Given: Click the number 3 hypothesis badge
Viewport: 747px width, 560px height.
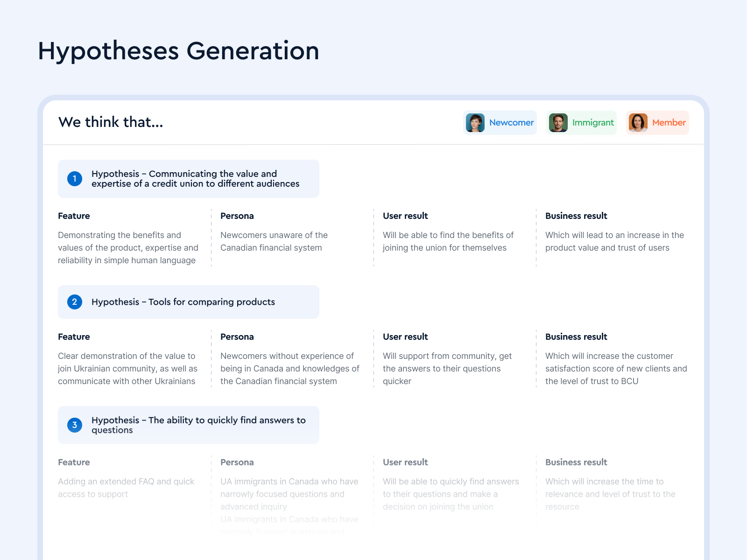Looking at the screenshot, I should [75, 425].
